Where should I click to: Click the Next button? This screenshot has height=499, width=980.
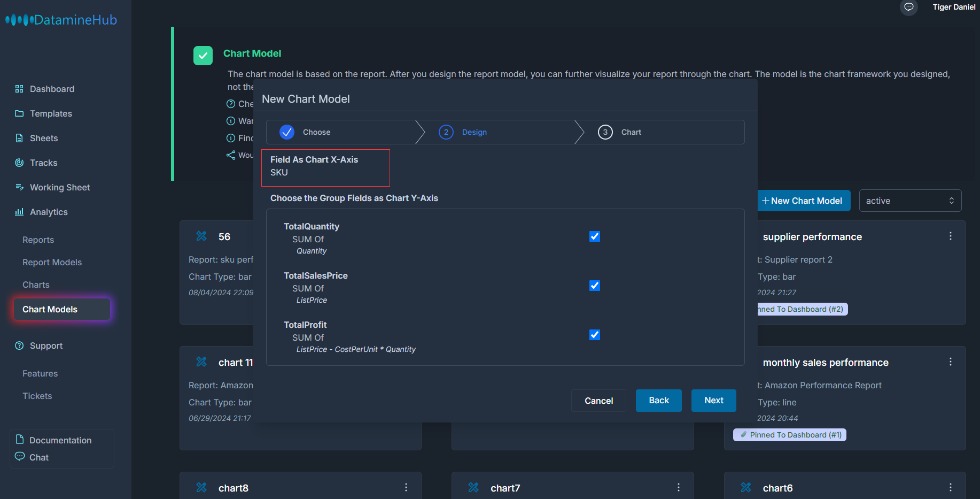(714, 401)
